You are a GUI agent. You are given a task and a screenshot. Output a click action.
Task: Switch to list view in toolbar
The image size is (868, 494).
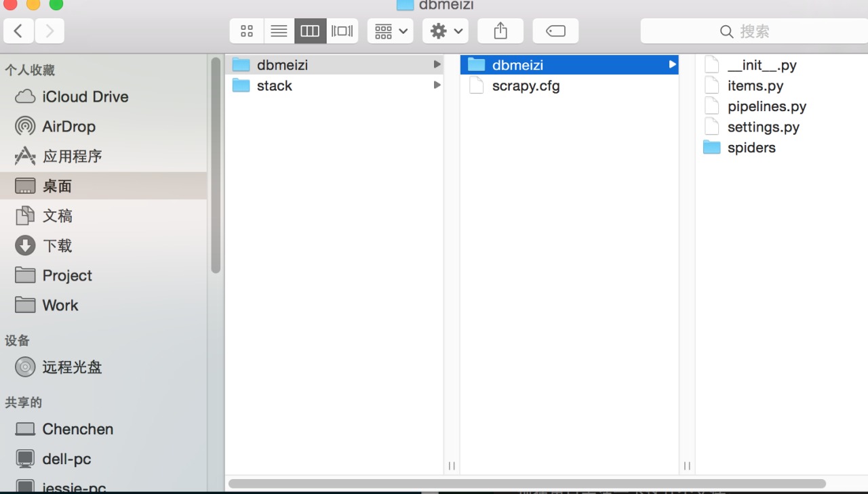coord(279,31)
